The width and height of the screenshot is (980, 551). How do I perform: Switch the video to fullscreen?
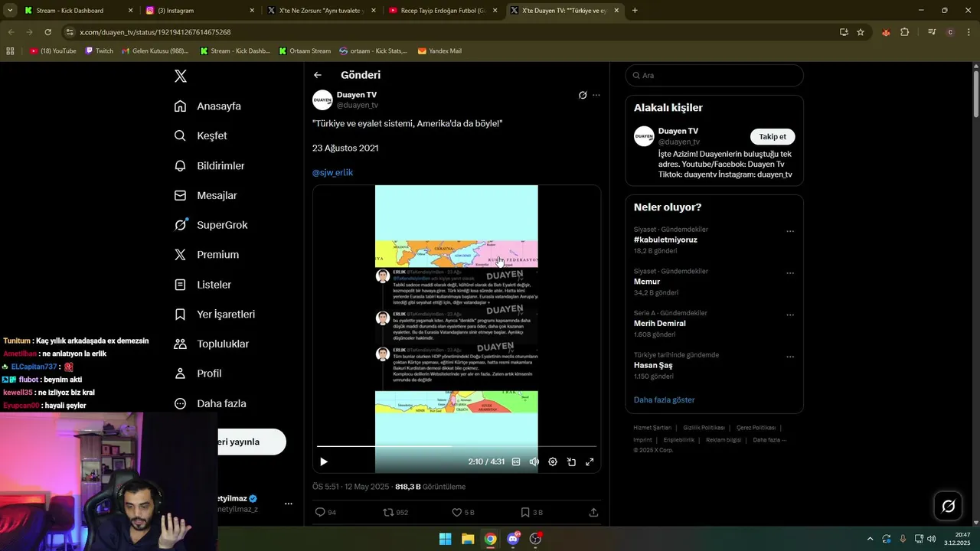tap(590, 461)
